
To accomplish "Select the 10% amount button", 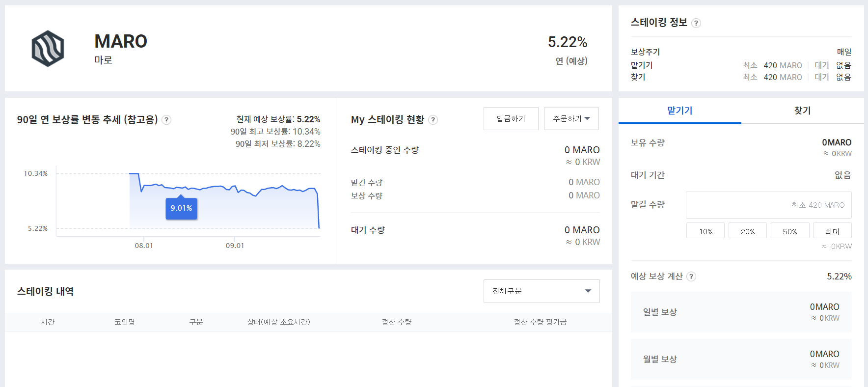I will [705, 231].
